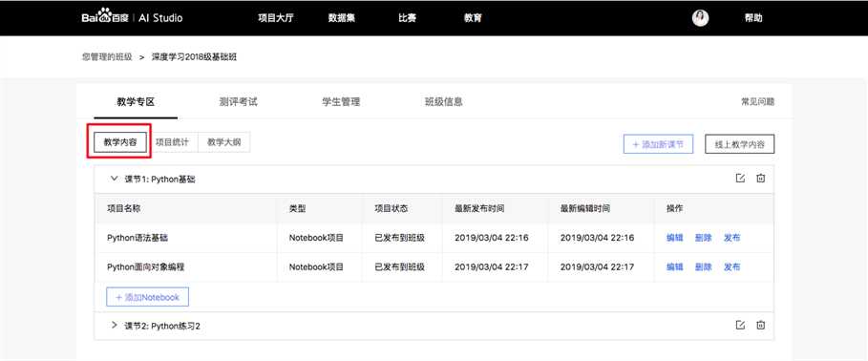Image resolution: width=868 pixels, height=361 pixels.
Task: Switch to 教学专区 tab
Action: coord(135,102)
